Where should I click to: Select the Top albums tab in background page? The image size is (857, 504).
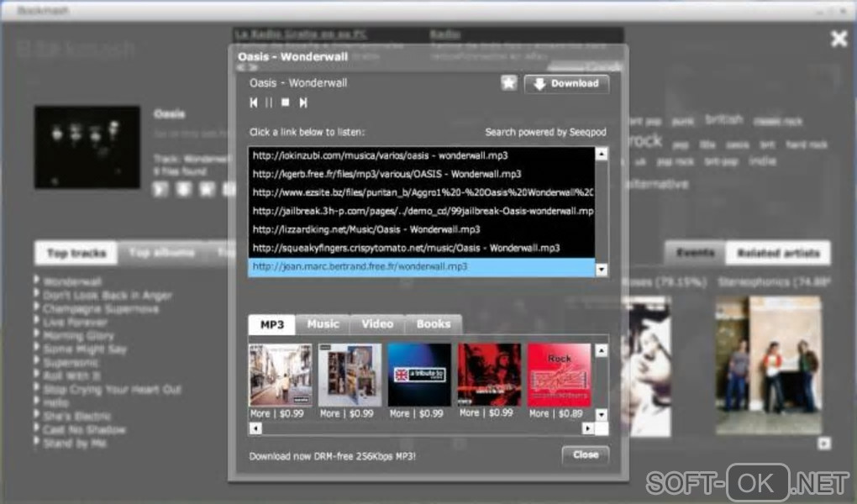click(162, 253)
